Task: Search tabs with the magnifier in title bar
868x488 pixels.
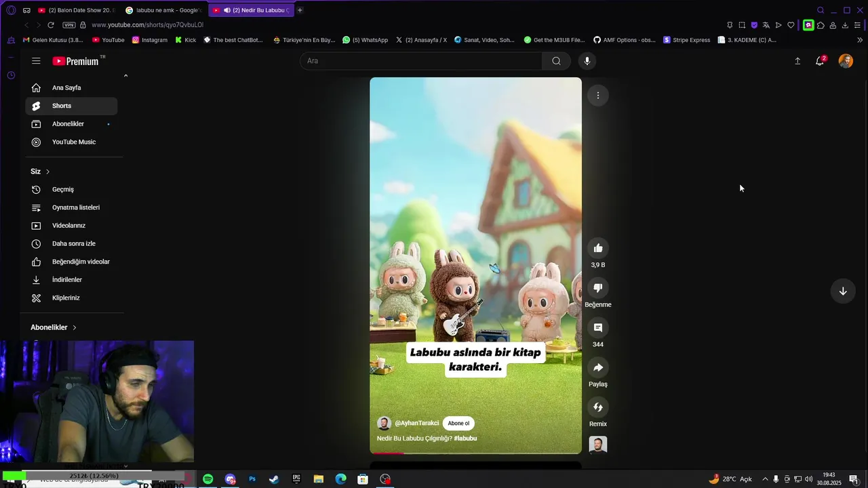Action: coord(821,10)
